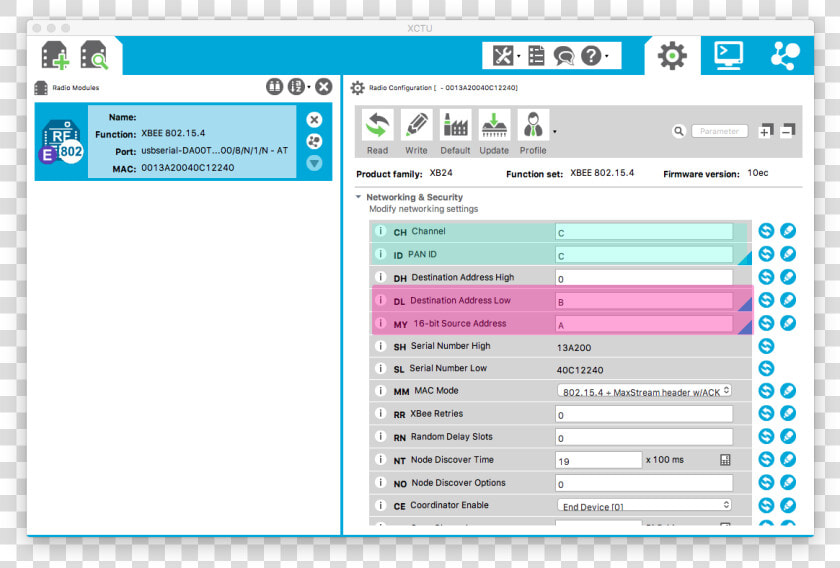
Task: Open the Help question mark icon
Action: pos(591,55)
